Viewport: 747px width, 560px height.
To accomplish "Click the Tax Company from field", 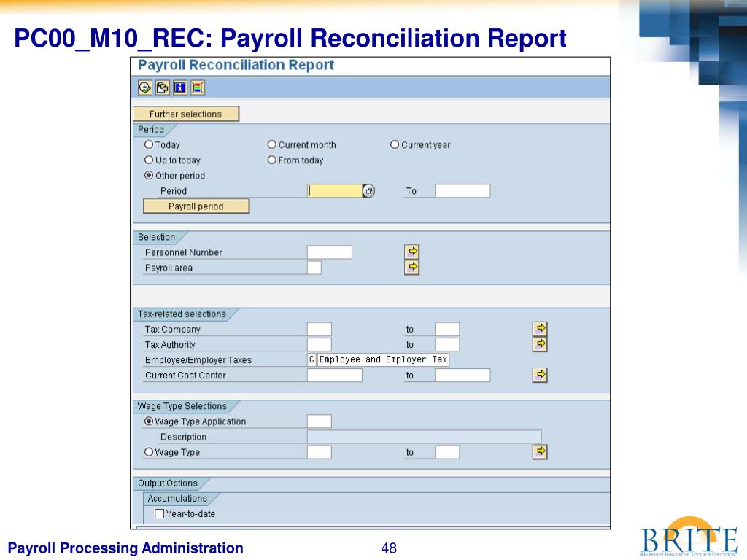I will (320, 329).
